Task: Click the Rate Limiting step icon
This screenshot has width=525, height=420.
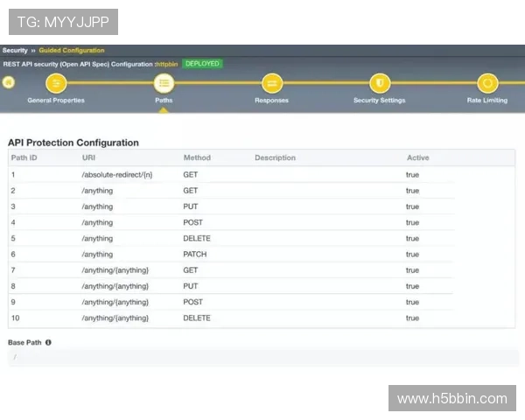Action: [487, 83]
